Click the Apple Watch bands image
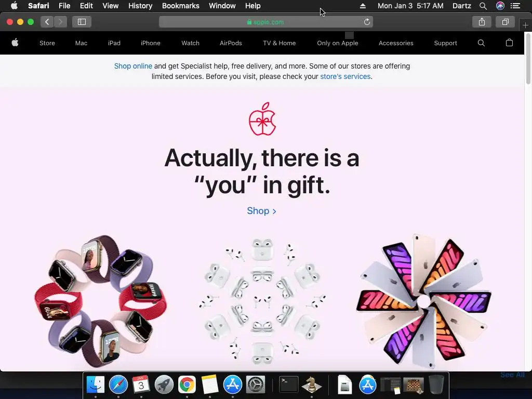 coord(101,301)
